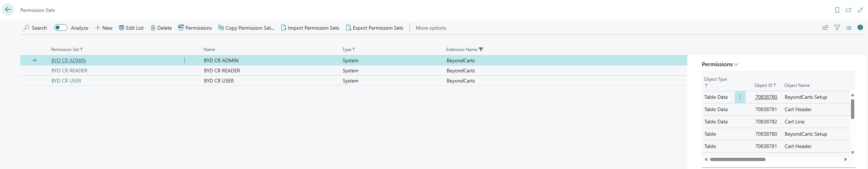Open More options menu
The width and height of the screenshot is (868, 169).
pos(431,28)
